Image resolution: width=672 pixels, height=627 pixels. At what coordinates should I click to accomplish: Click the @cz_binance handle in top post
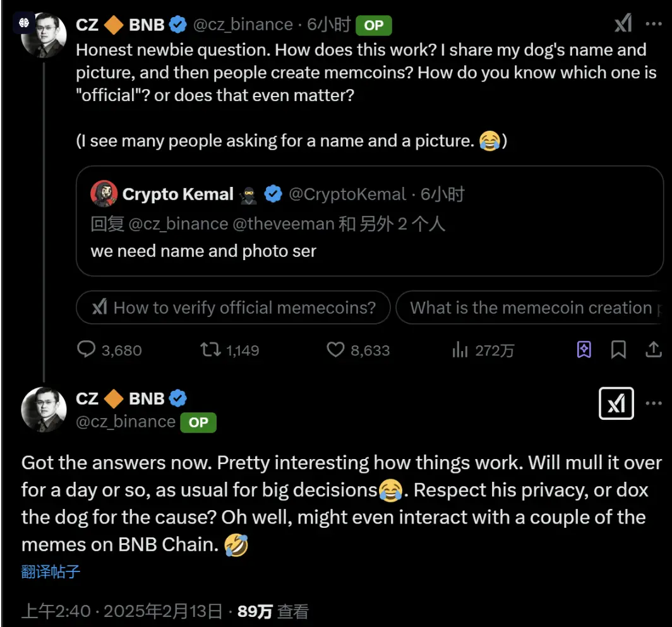tap(243, 25)
